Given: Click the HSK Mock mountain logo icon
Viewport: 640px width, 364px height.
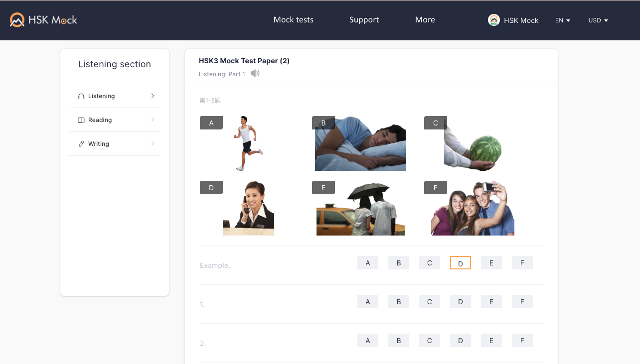Looking at the screenshot, I should point(17,20).
